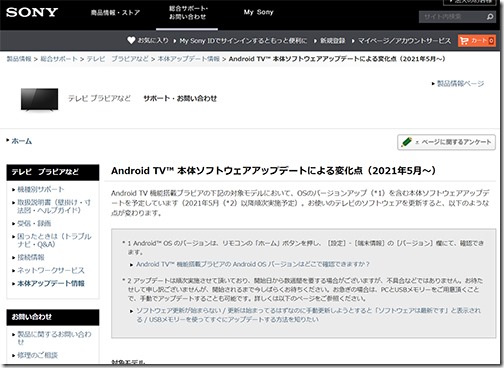
Task: Open 受信・録画 sidebar link
Action: [x=34, y=223]
